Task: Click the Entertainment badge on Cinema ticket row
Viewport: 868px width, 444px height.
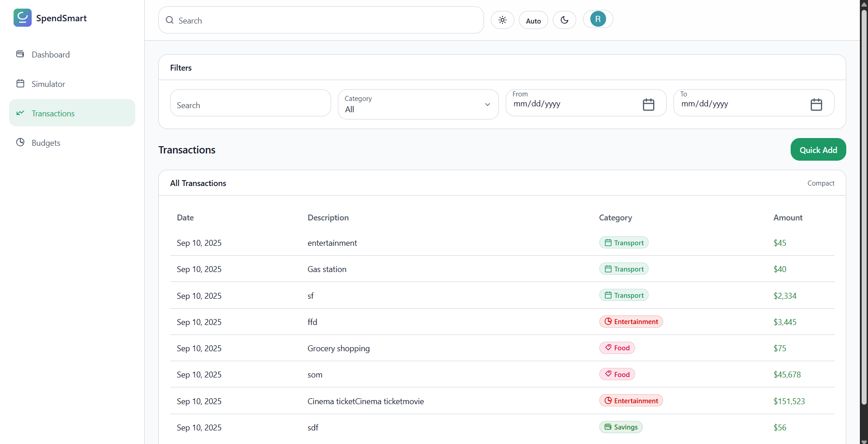Action: (631, 401)
